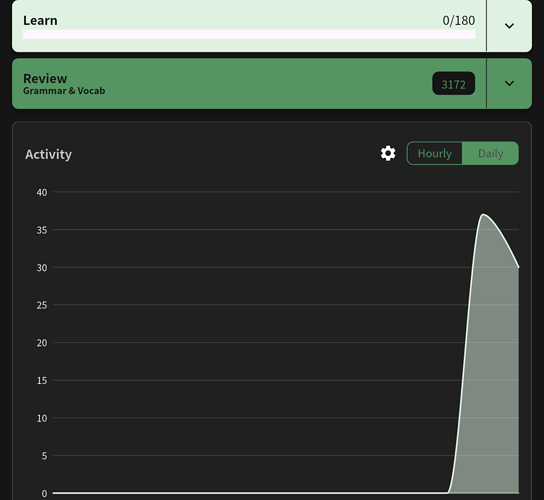Select the Daily activity view
Viewport: 544px width, 500px height.
tap(490, 153)
